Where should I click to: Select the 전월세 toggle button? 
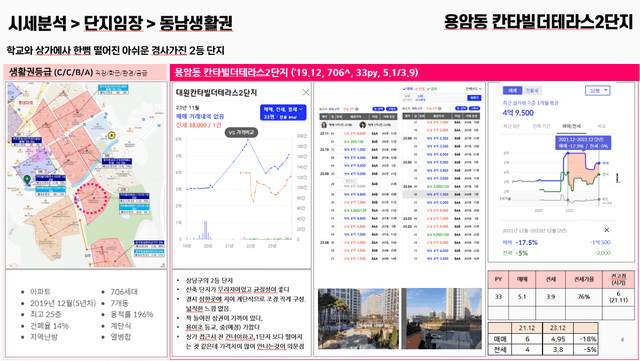[x=531, y=91]
